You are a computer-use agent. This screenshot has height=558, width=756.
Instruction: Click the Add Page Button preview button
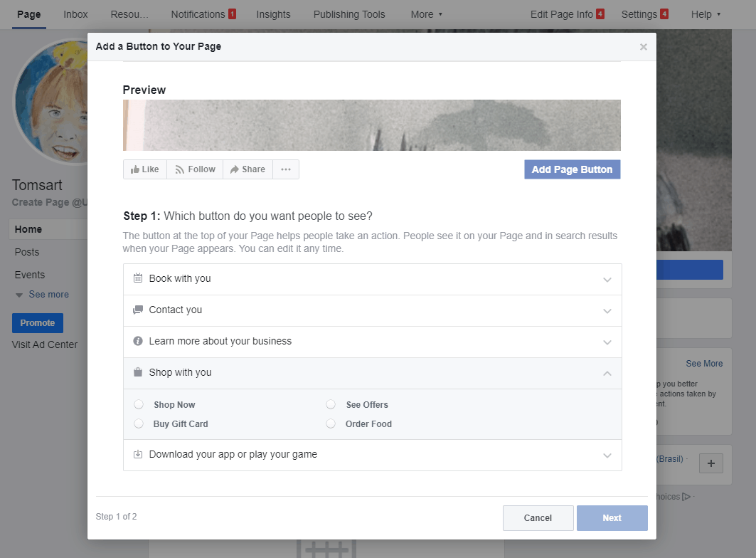(x=573, y=169)
